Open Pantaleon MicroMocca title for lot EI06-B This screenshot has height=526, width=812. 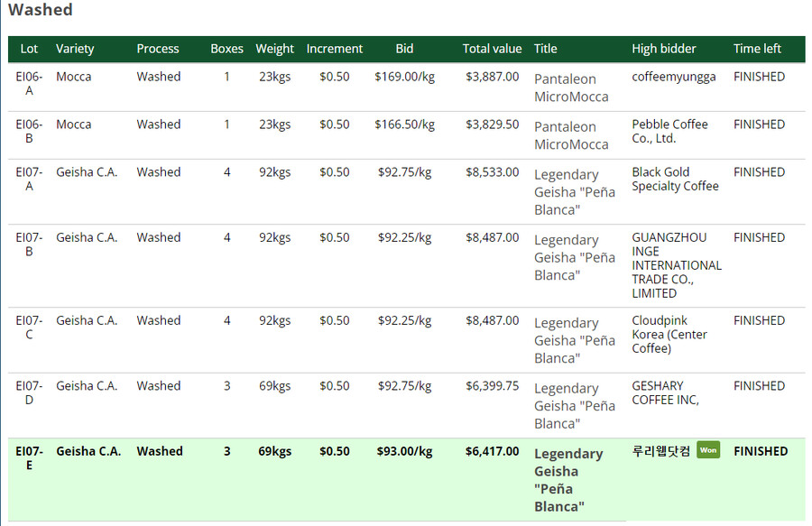(571, 135)
